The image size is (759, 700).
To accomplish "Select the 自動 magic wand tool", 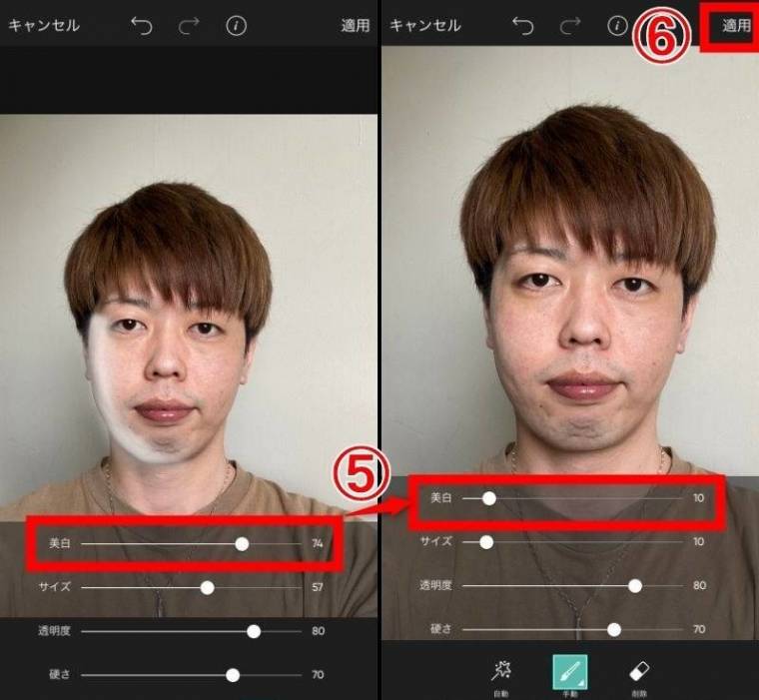I will tap(501, 670).
